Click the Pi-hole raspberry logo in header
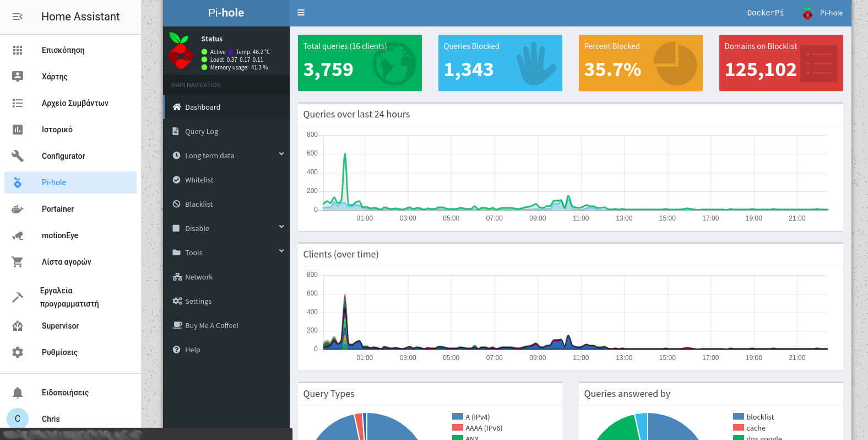This screenshot has height=440, width=868. click(807, 13)
